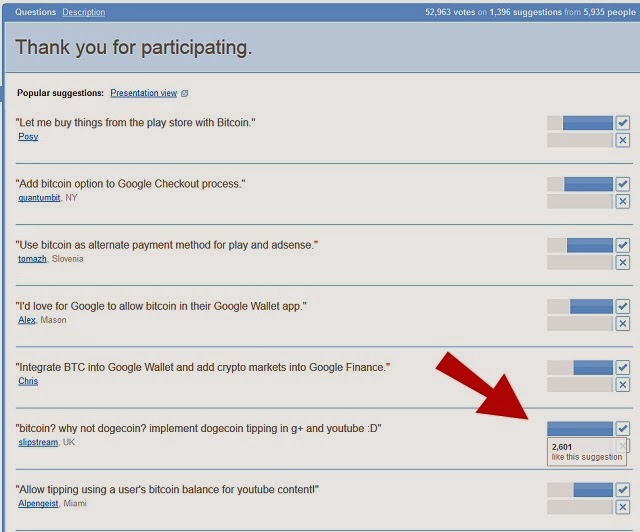This screenshot has width=640, height=532.
Task: Open Chris's profile link
Action: 28,381
